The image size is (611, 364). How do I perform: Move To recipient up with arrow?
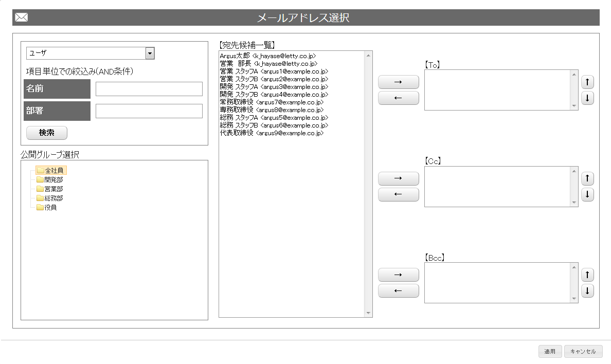pyautogui.click(x=587, y=82)
